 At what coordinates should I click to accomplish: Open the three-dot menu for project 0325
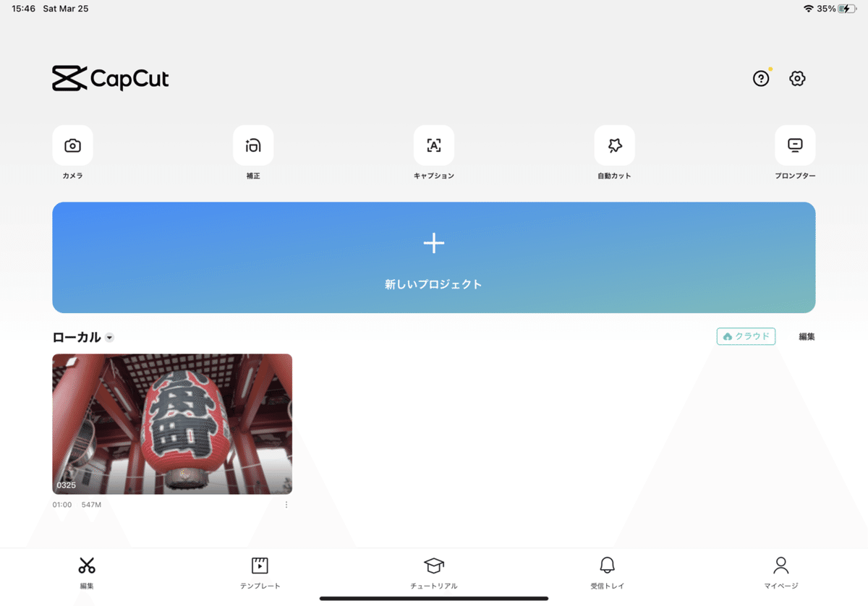pos(286,505)
